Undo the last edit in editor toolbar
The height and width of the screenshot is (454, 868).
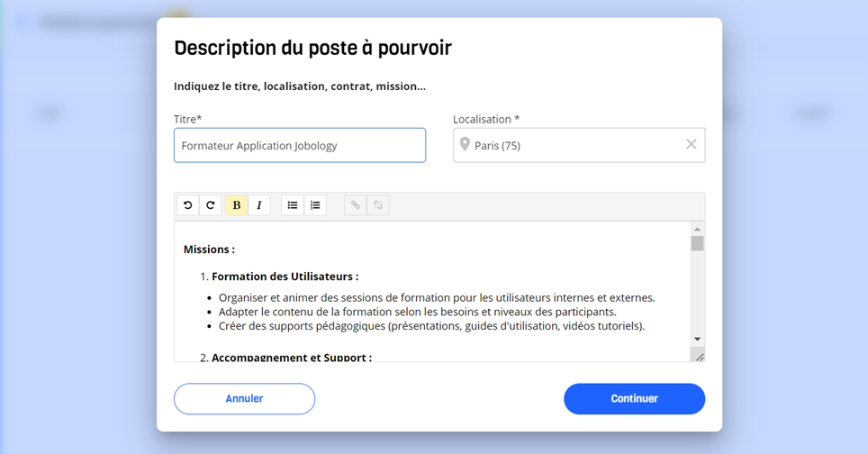pos(188,205)
